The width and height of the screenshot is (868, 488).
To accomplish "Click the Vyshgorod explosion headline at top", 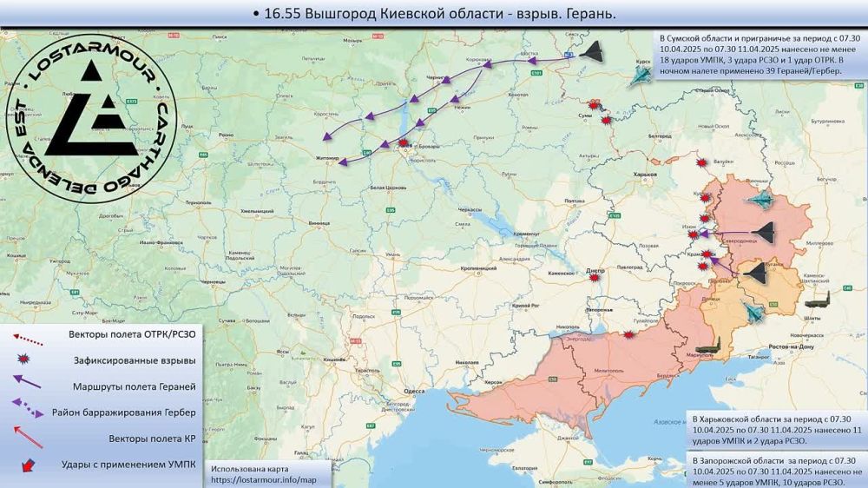I will pos(434,14).
